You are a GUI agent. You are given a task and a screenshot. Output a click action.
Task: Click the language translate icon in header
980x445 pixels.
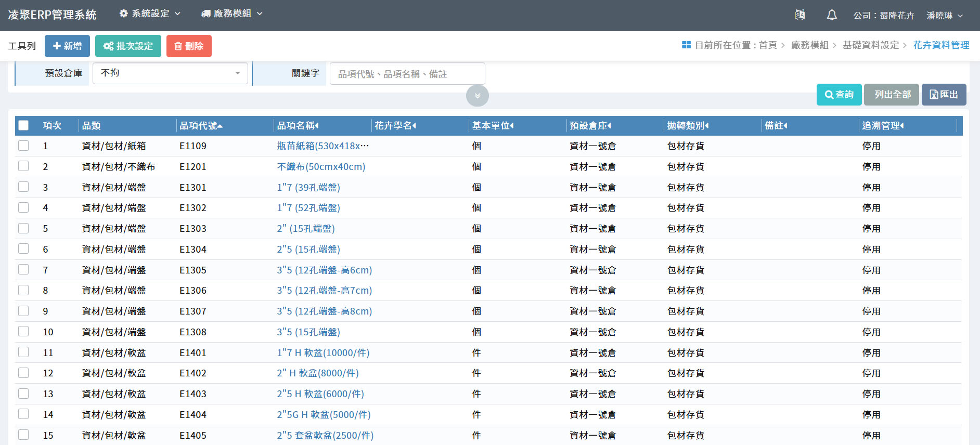800,15
